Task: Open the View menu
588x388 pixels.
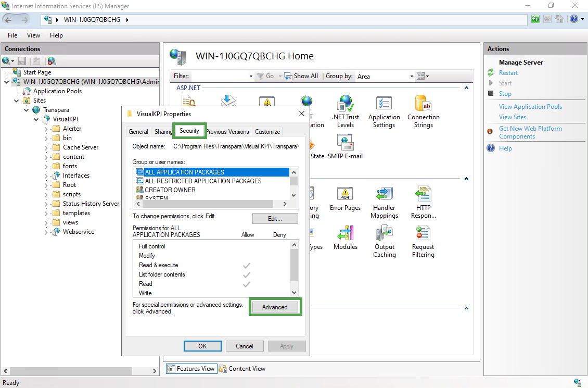Action: 33,35
